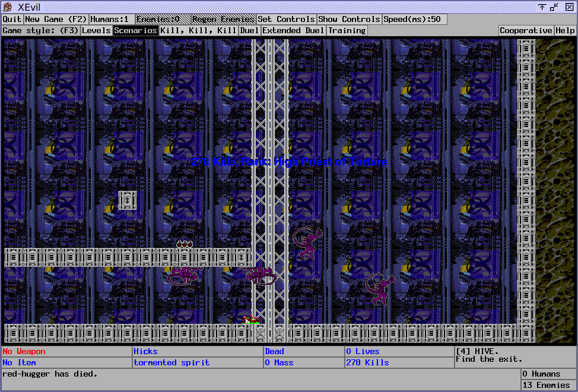This screenshot has height=392, width=578.
Task: Click the player name 'Hicks'
Action: point(145,352)
